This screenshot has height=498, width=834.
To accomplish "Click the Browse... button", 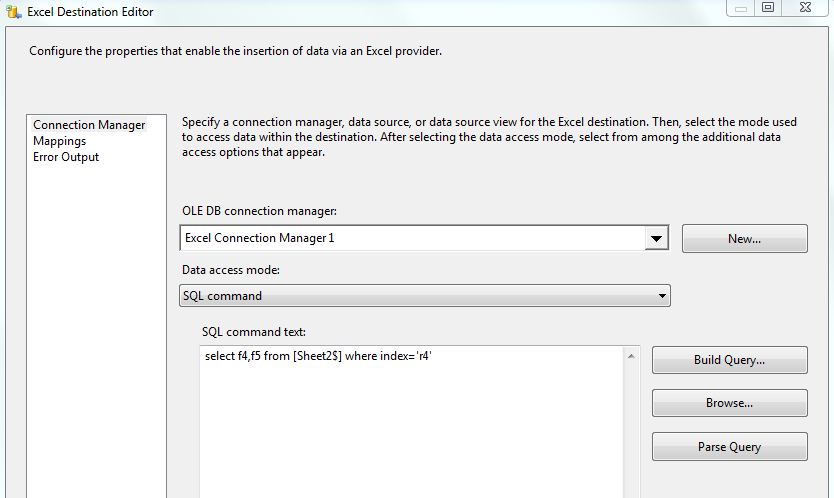I will point(729,403).
